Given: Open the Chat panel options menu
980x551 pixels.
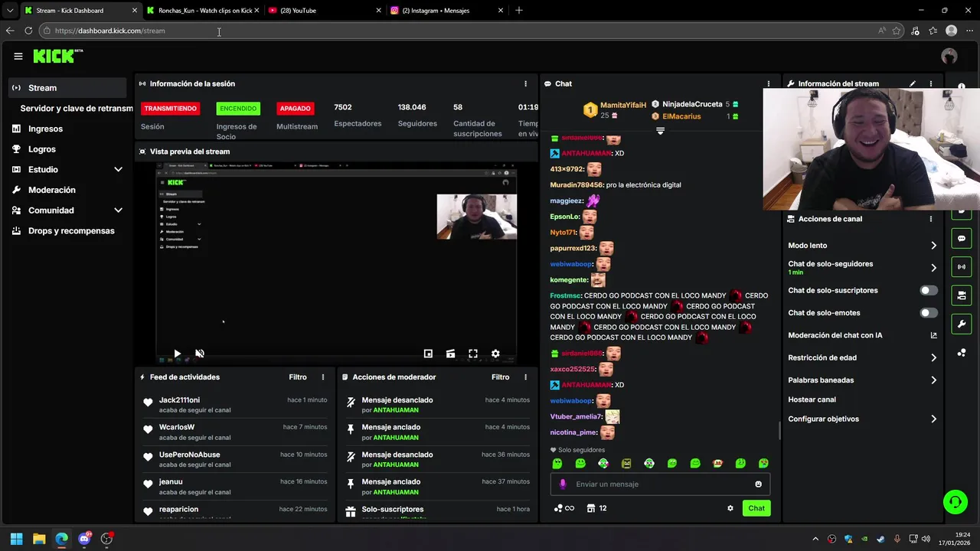Looking at the screenshot, I should coord(769,83).
